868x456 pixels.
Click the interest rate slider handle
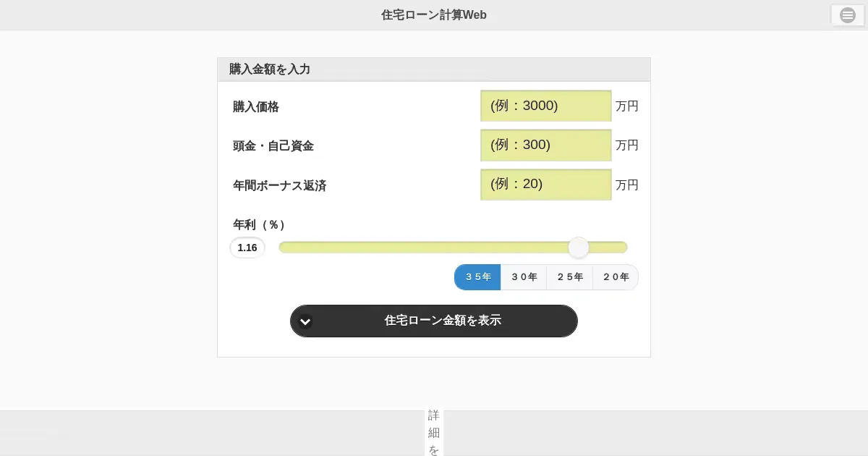(x=579, y=248)
